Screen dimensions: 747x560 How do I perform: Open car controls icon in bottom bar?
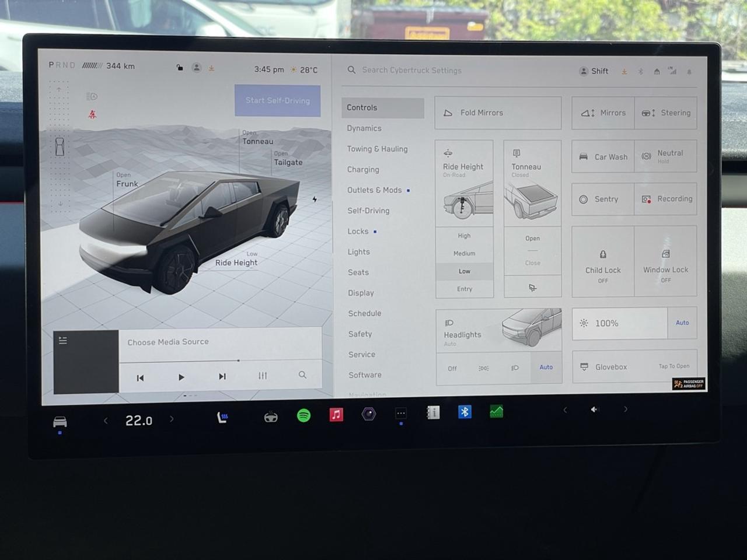(x=60, y=422)
